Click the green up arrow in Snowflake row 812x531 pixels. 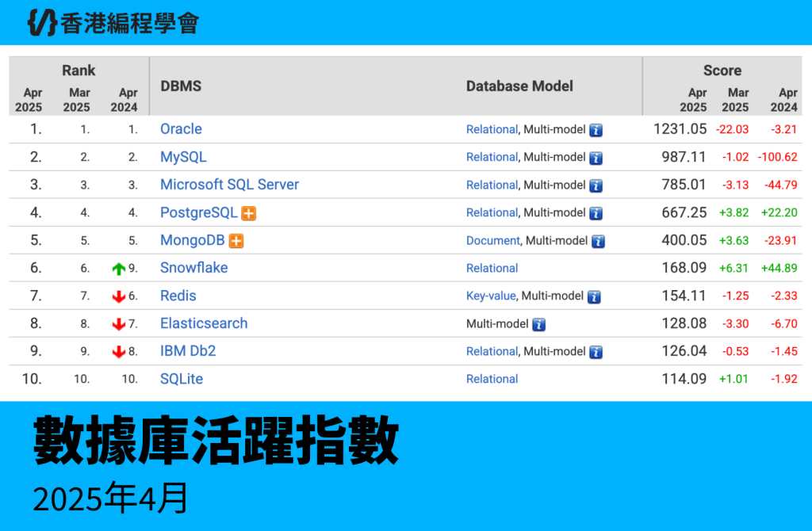coord(119,269)
